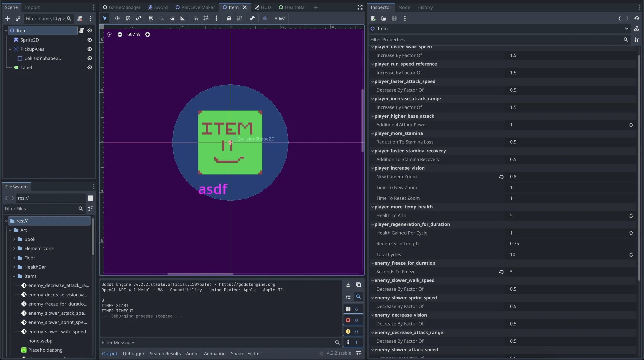Viewport: 644px width, 360px height.
Task: Toggle visibility of the Label node
Action: tap(89, 67)
